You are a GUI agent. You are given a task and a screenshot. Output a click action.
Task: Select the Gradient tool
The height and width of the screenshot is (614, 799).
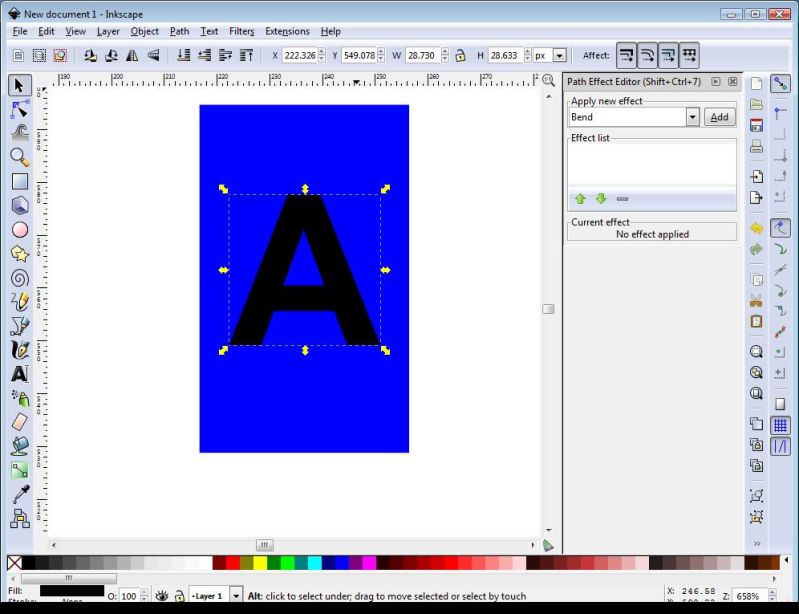coord(19,470)
